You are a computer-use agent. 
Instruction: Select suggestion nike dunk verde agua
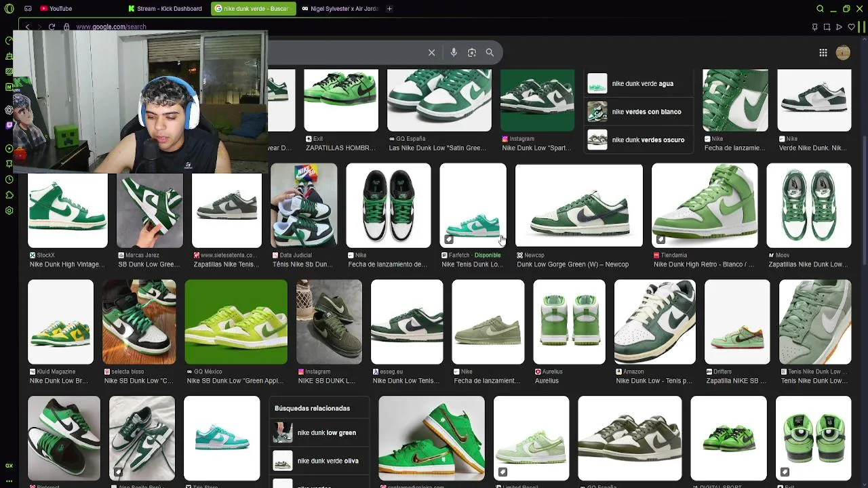click(639, 83)
